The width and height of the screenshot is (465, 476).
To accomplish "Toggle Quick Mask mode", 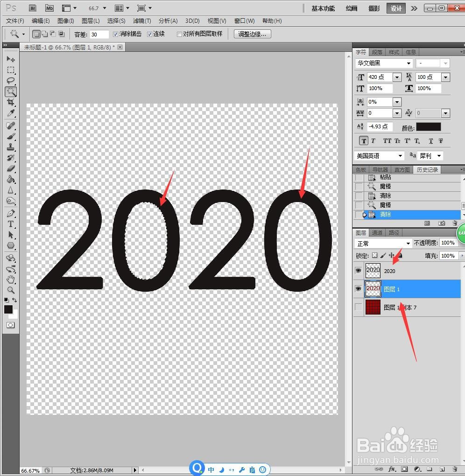I will [10, 325].
